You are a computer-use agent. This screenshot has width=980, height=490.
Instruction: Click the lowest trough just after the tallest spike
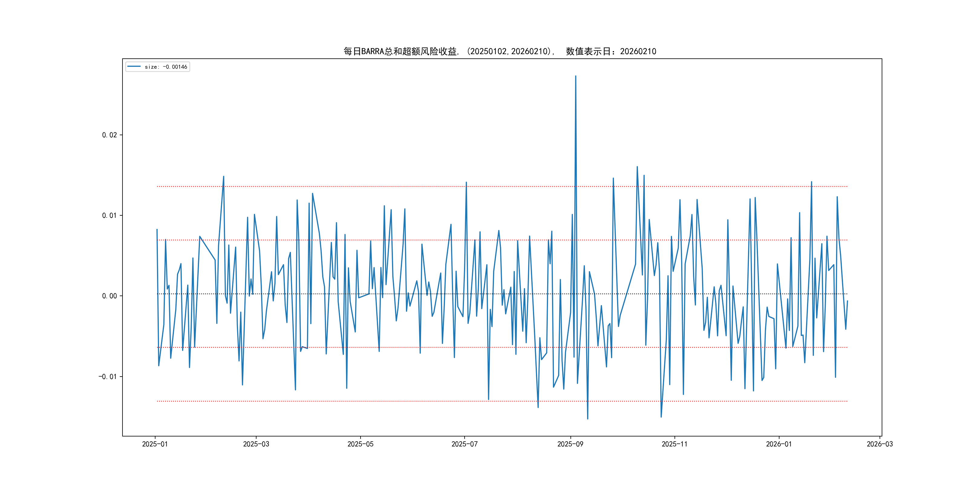pos(587,419)
